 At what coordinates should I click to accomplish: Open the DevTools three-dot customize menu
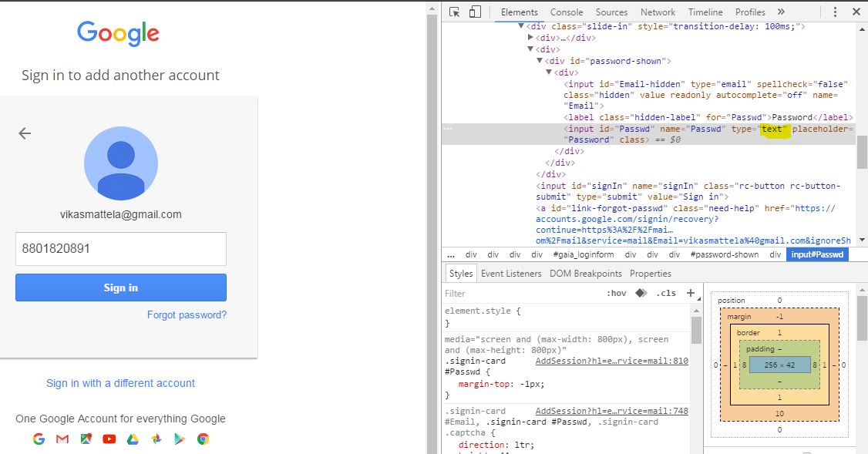836,12
